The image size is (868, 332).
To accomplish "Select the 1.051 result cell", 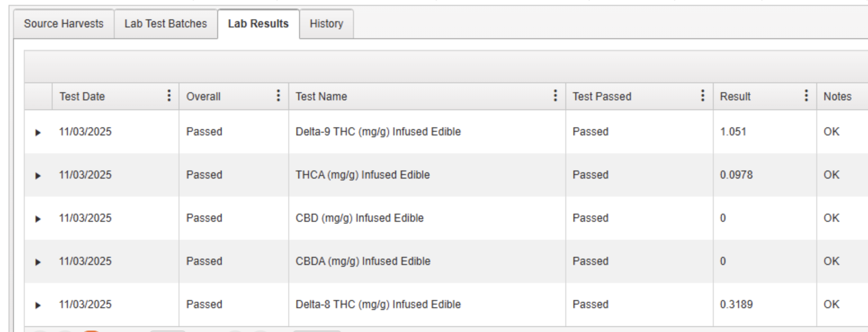I will point(733,132).
